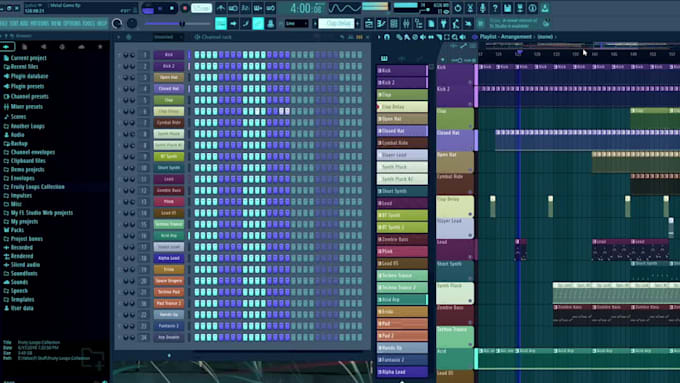Click the question mark help icon
This screenshot has height=383, width=680.
tap(495, 8)
